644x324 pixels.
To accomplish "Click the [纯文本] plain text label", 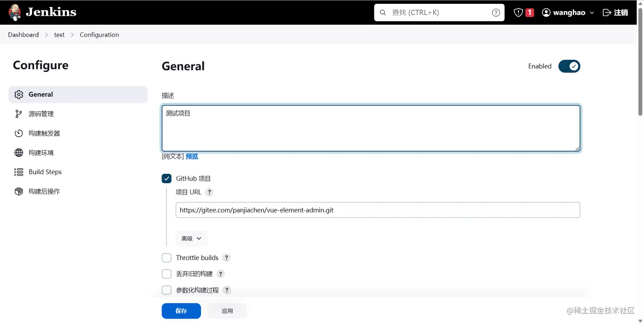I will point(173,156).
